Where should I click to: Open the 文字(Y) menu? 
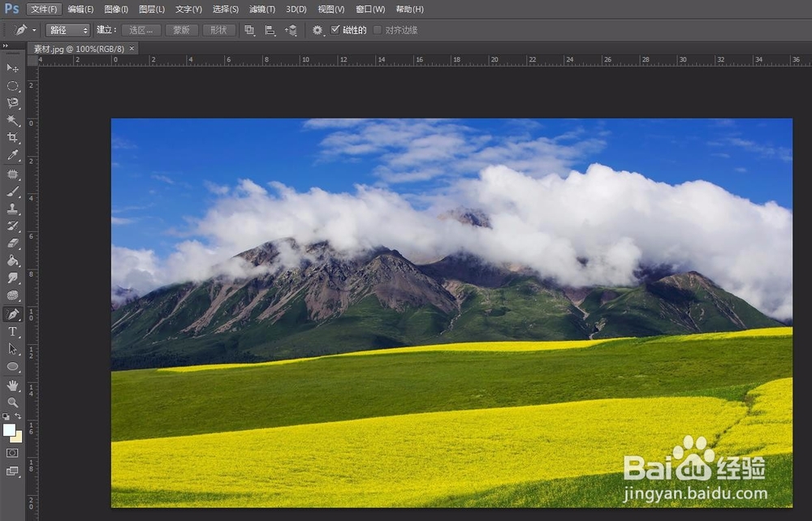188,9
